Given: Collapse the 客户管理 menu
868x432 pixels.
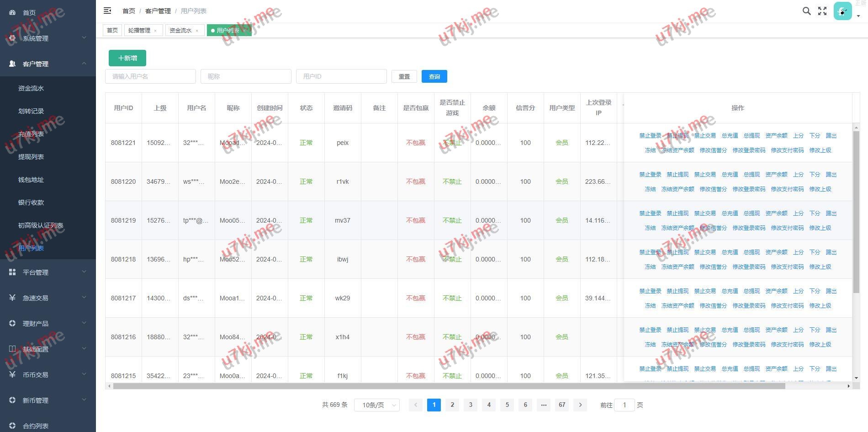Looking at the screenshot, I should tap(48, 64).
